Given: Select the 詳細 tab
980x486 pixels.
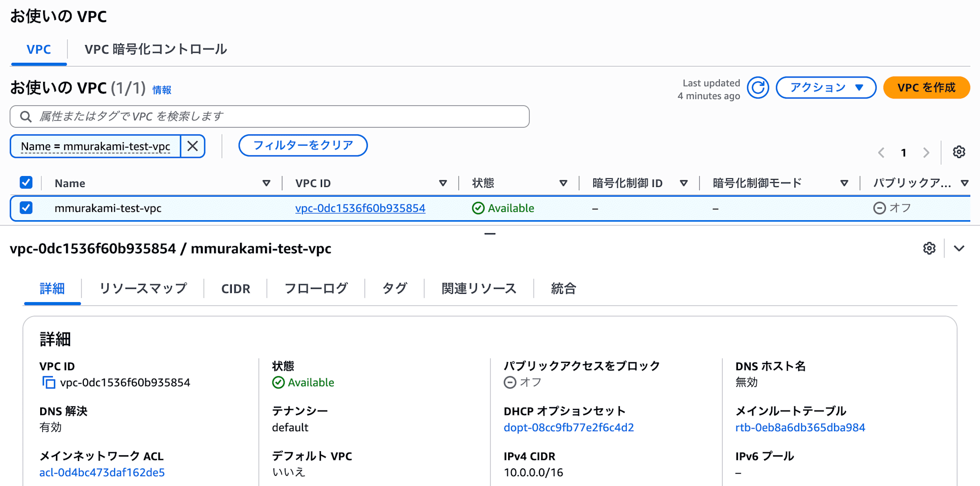Looking at the screenshot, I should 52,288.
